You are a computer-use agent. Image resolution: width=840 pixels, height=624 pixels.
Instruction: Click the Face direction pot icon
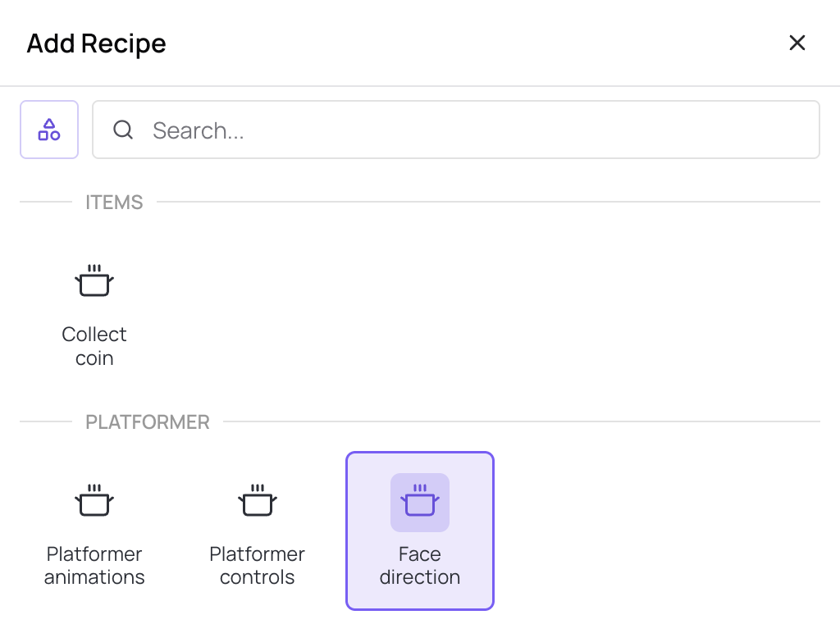(420, 502)
